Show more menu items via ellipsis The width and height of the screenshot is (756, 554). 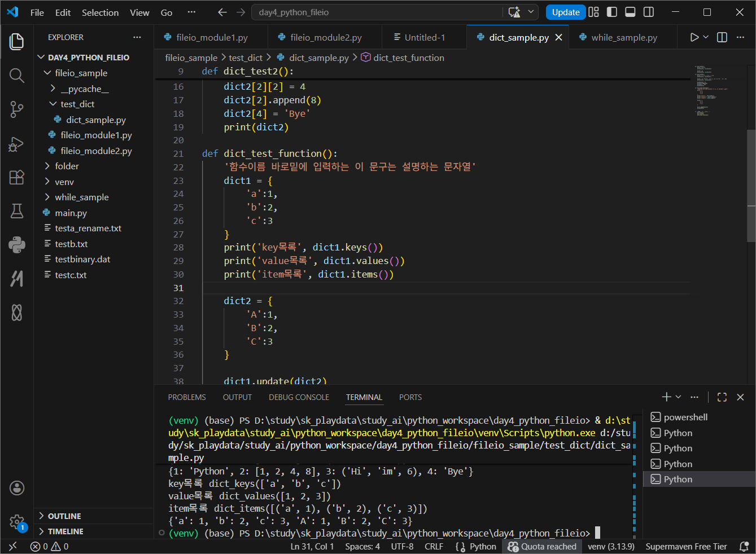click(192, 12)
